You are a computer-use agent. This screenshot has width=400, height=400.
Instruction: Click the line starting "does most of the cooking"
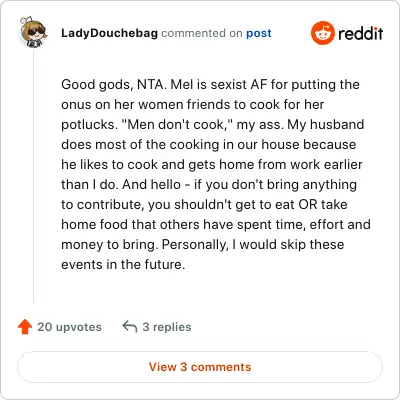point(209,144)
